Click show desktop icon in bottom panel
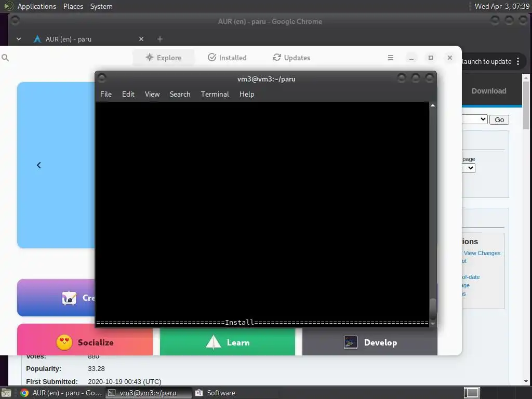Image resolution: width=532 pixels, height=399 pixels. (x=6, y=393)
